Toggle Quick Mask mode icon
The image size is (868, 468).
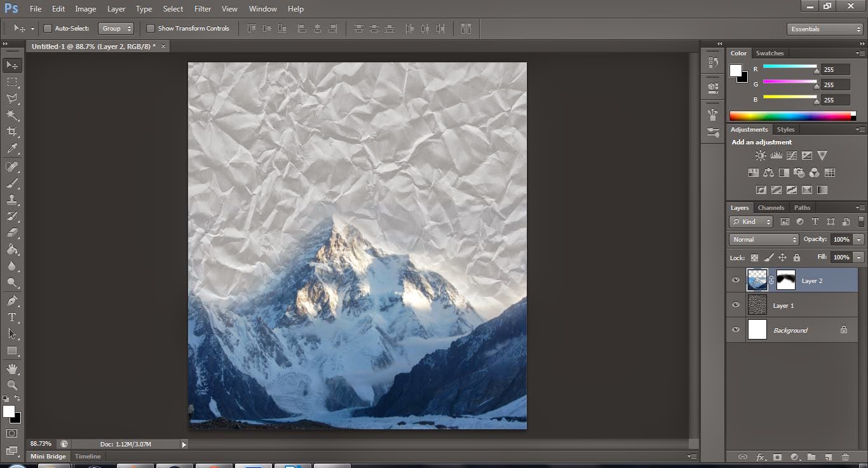pos(12,433)
